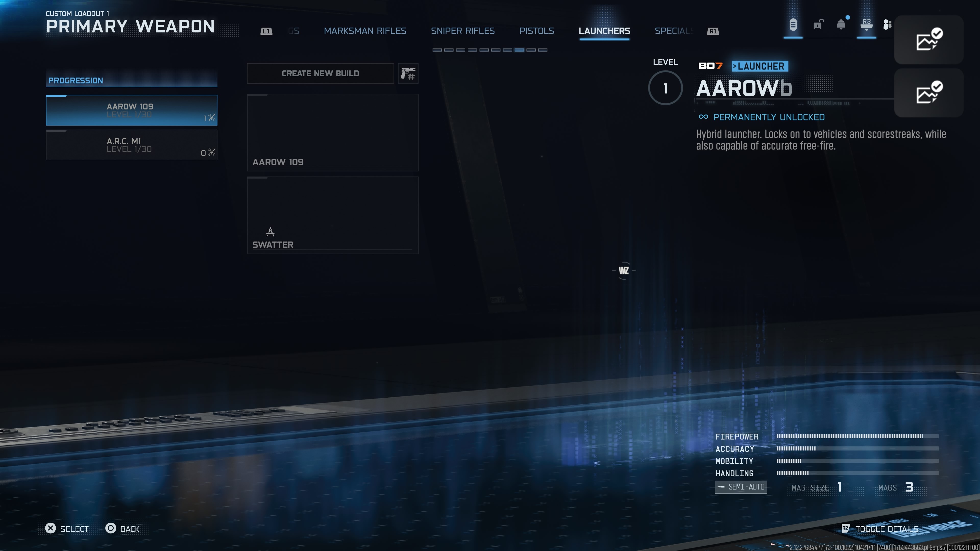This screenshot has width=980, height=551.
Task: Toggle details with the R2 prompt
Action: tap(879, 529)
